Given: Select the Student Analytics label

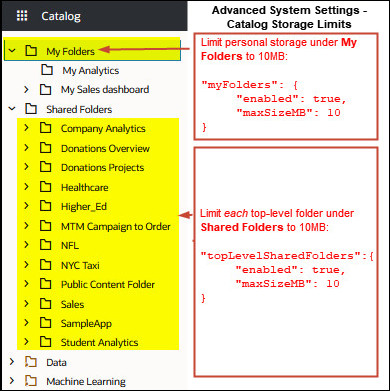Looking at the screenshot, I should [99, 343].
